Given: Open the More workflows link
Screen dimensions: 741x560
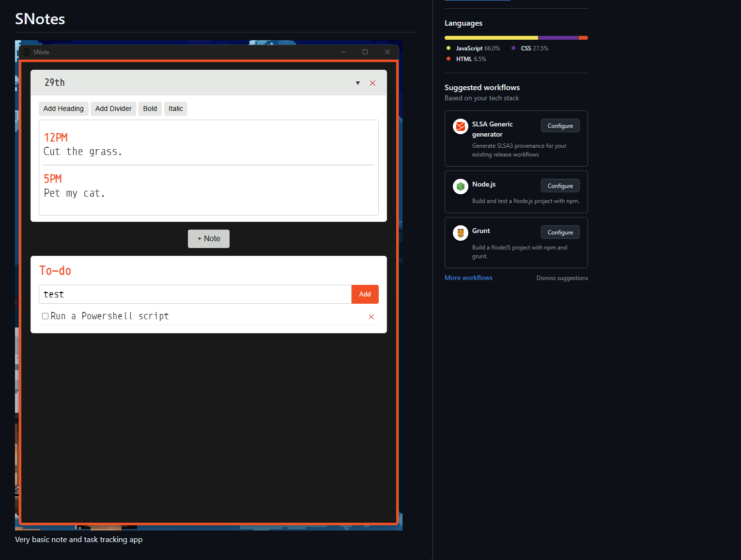Looking at the screenshot, I should 468,278.
